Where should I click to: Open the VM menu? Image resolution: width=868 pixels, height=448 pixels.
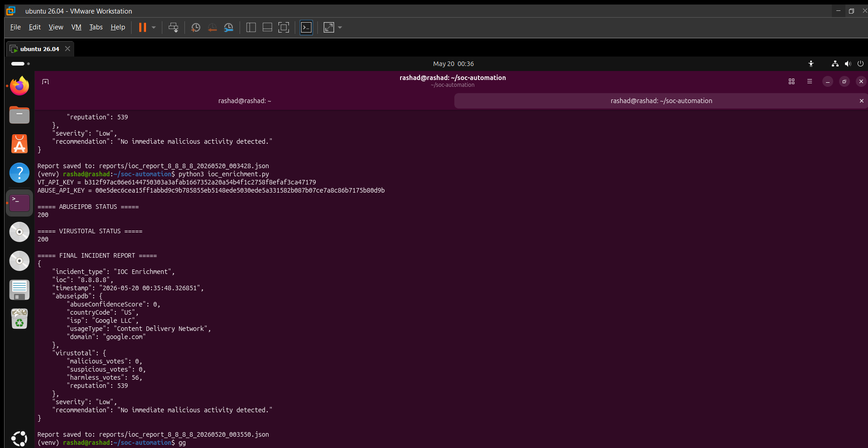[76, 27]
